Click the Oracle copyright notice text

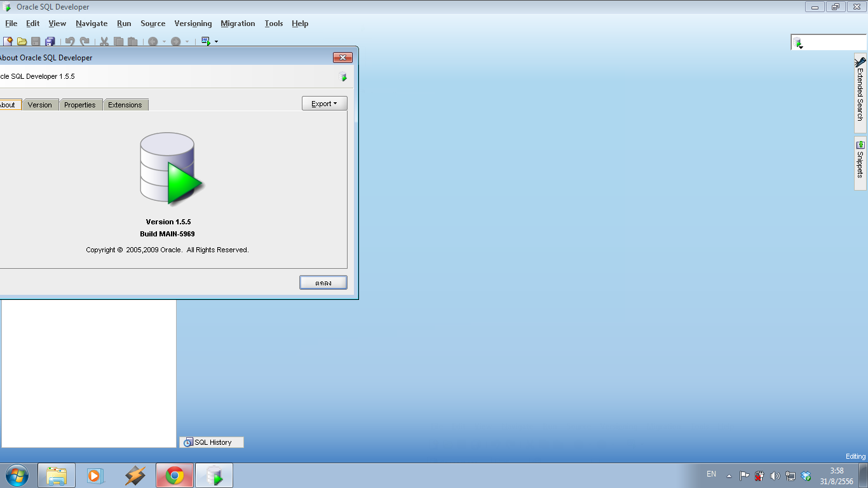click(x=167, y=250)
